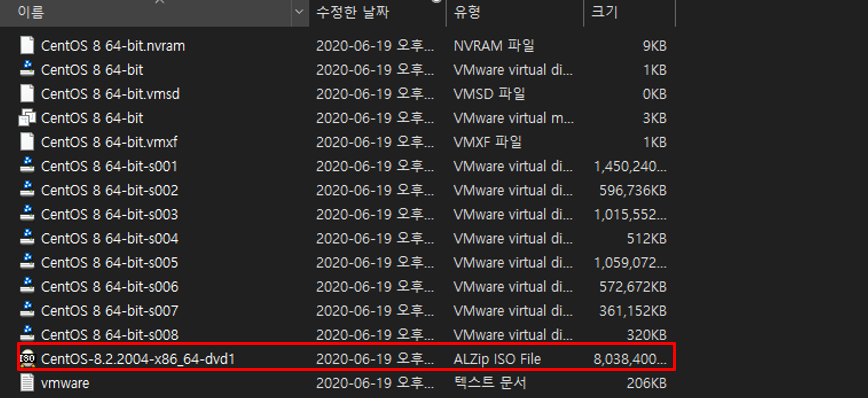The height and width of the screenshot is (398, 868).
Task: Click the NVRAM 파일 type cell
Action: pyautogui.click(x=494, y=46)
